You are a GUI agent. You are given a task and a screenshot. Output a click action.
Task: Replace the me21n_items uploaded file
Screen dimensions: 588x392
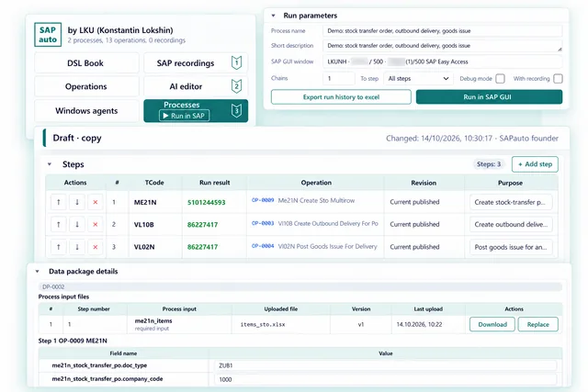(x=537, y=325)
